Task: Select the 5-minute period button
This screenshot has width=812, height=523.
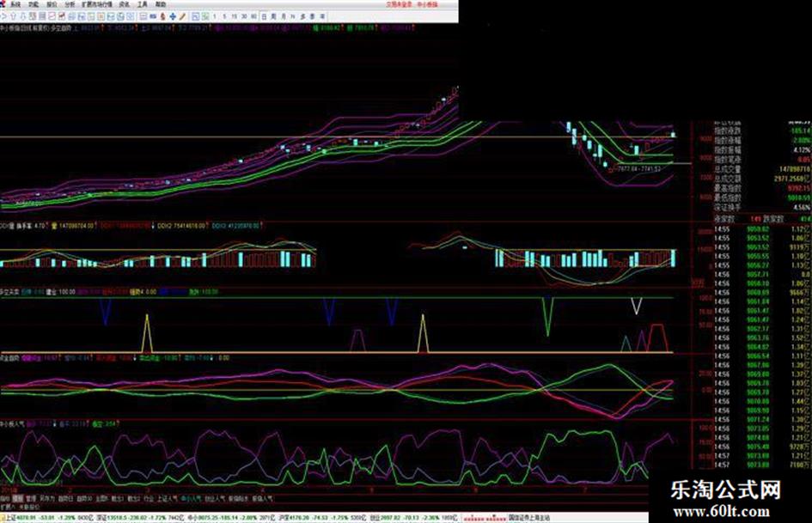Action: [x=224, y=16]
